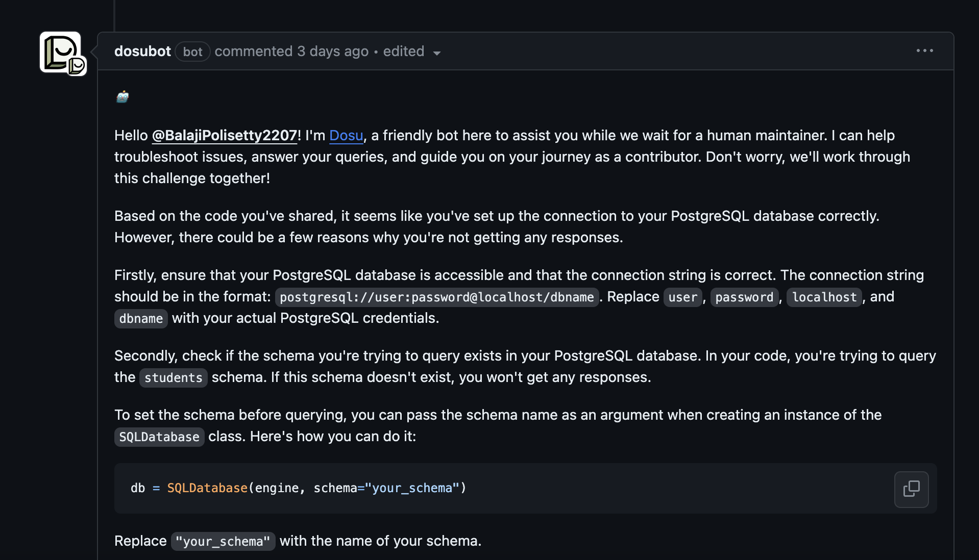This screenshot has width=979, height=560.
Task: Click the "3 days ago" comment timestamp
Action: pyautogui.click(x=333, y=52)
